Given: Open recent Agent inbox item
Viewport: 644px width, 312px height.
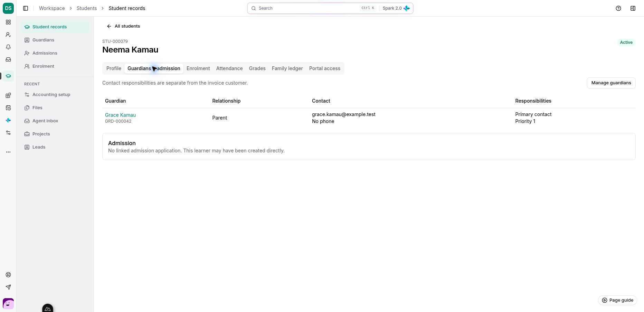Looking at the screenshot, I should click(55, 121).
